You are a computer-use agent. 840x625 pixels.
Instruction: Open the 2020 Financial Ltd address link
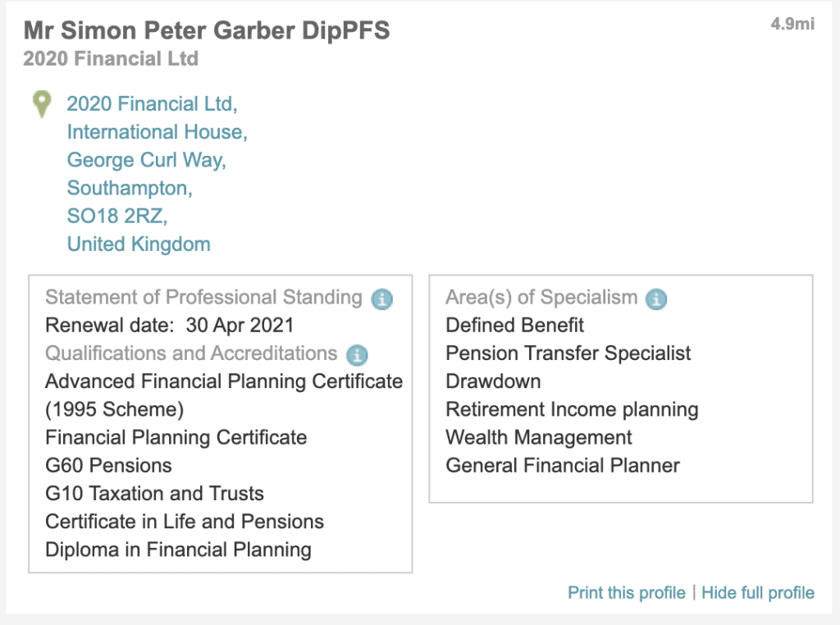(152, 104)
